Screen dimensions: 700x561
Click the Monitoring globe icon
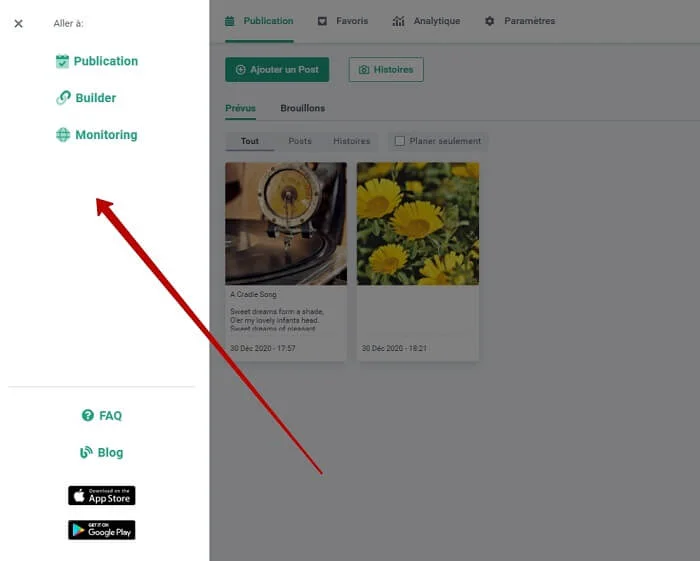click(x=63, y=135)
